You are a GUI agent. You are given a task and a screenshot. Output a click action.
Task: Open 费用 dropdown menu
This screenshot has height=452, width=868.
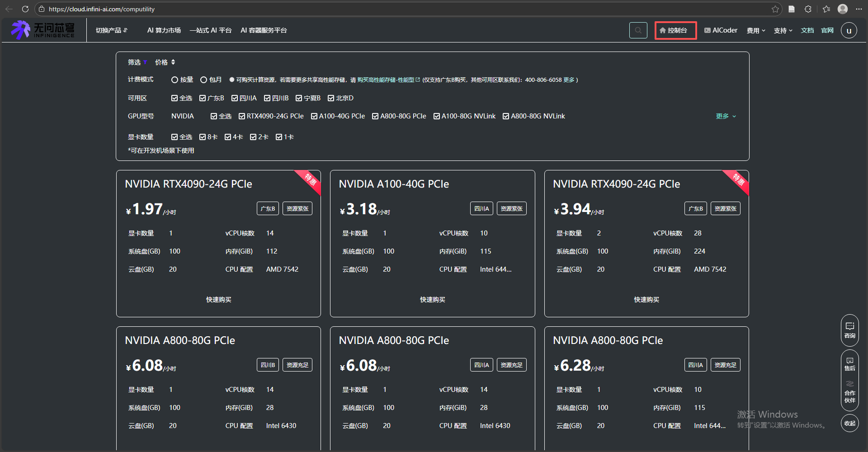point(756,30)
